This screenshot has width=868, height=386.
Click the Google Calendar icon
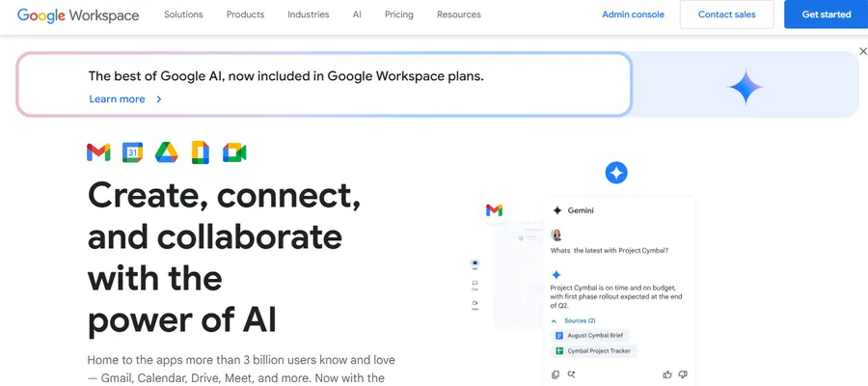pos(132,152)
